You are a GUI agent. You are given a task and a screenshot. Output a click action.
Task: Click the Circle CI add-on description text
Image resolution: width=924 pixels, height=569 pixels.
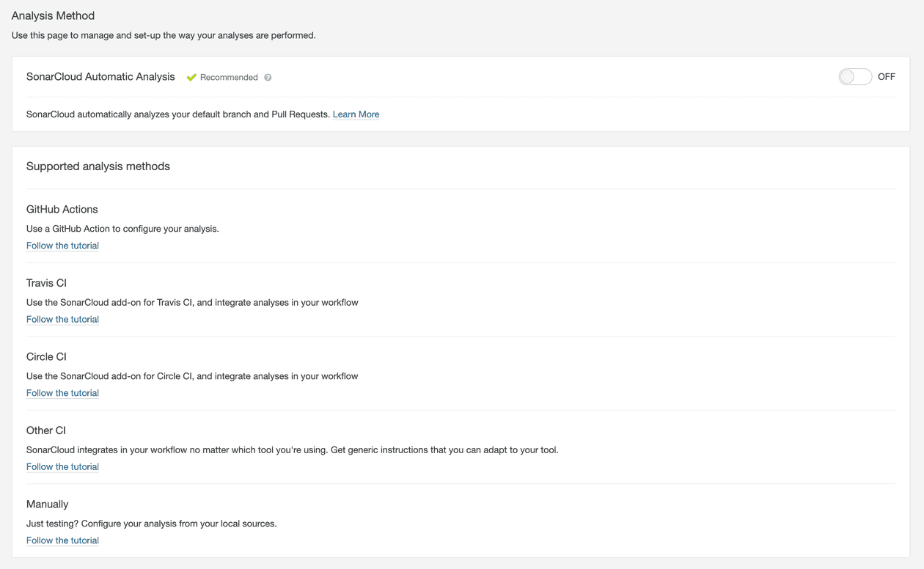pos(192,376)
